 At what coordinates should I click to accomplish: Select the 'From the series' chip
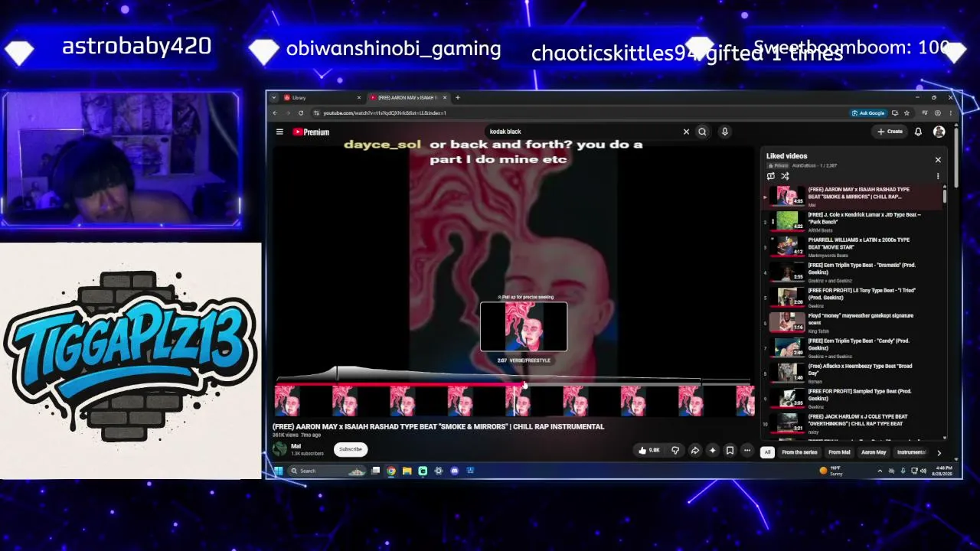tap(799, 452)
